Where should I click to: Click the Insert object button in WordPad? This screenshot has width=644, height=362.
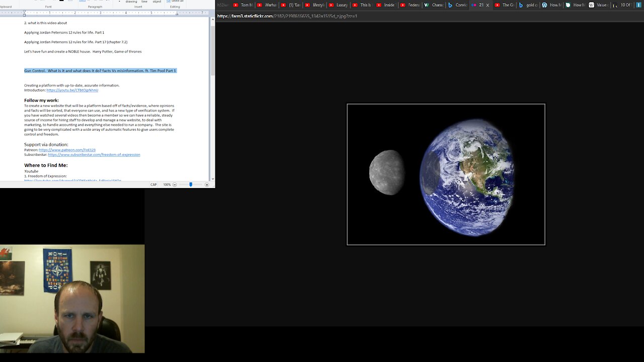click(x=157, y=2)
